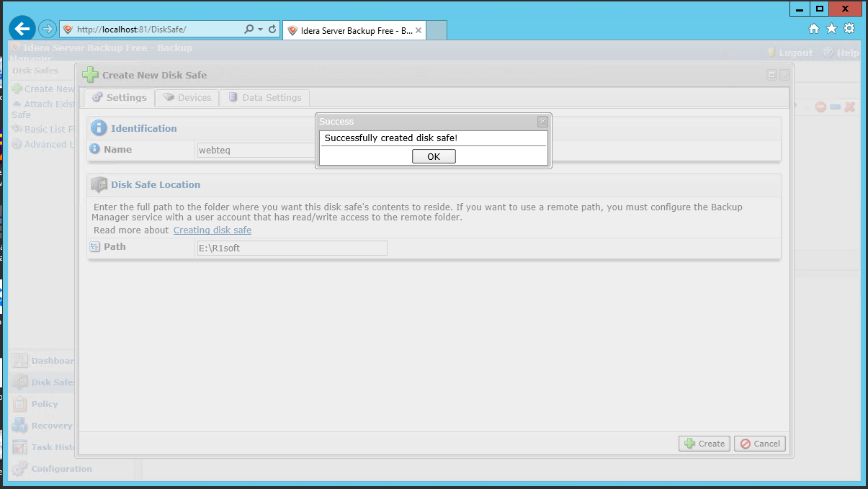Click the browser Back arrow button
This screenshot has height=489, width=868.
coord(22,29)
